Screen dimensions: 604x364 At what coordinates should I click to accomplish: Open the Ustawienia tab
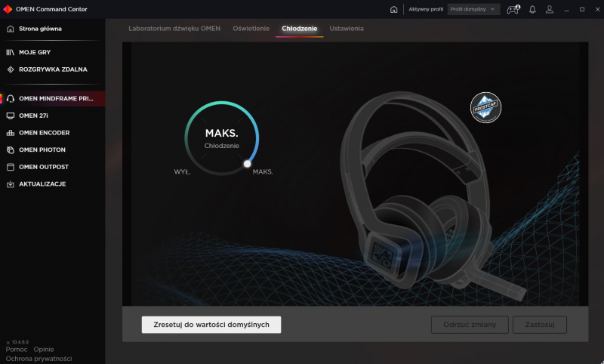[x=347, y=29]
